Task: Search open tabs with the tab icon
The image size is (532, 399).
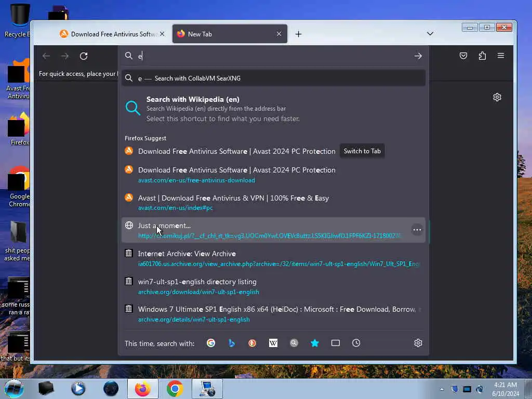Action: [x=336, y=343]
